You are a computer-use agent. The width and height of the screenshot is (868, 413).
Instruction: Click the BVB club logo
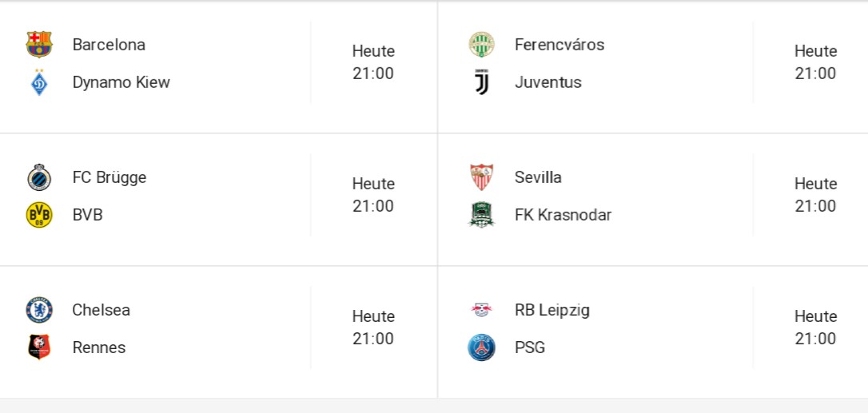(39, 215)
